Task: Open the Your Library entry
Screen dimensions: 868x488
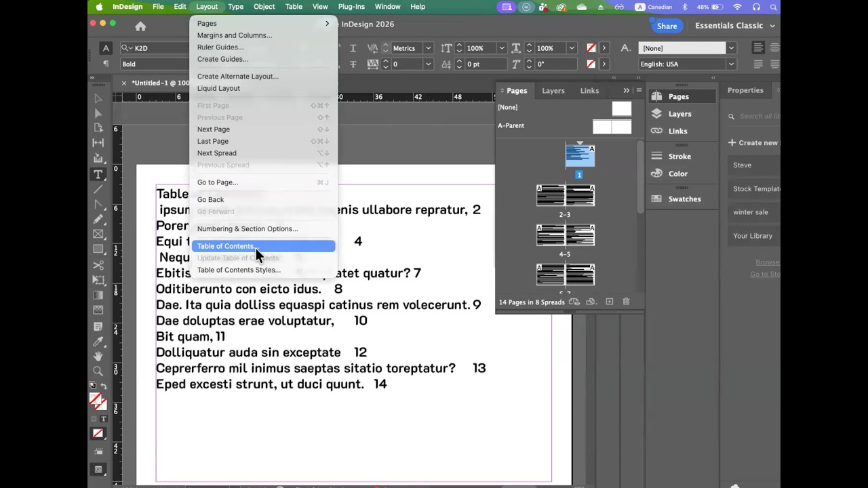Action: 754,236
